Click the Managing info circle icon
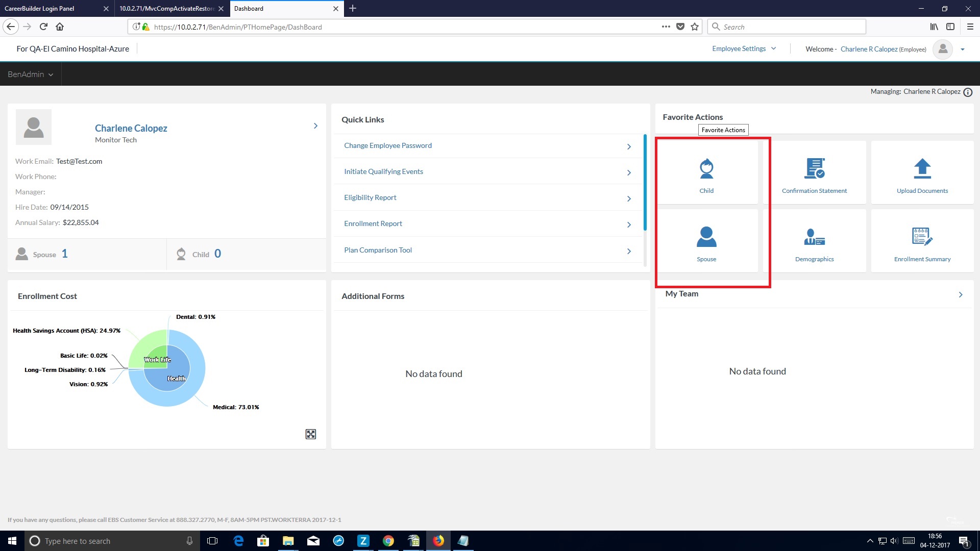This screenshot has height=551, width=980. pos(968,92)
